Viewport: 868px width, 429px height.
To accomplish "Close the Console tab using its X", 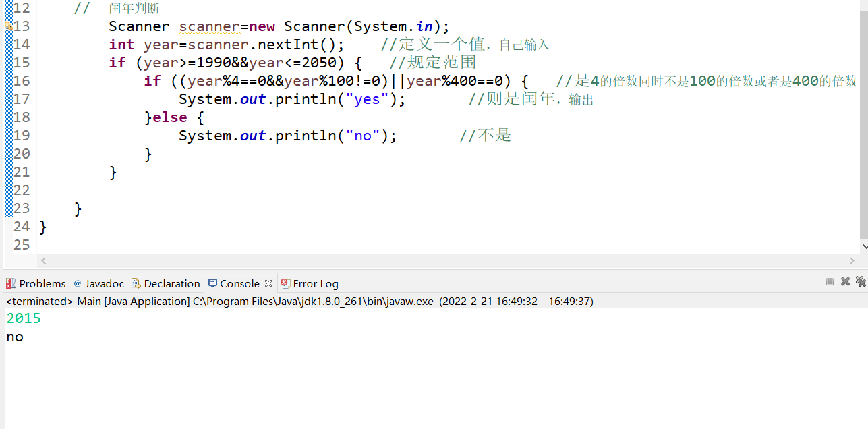I will point(268,283).
